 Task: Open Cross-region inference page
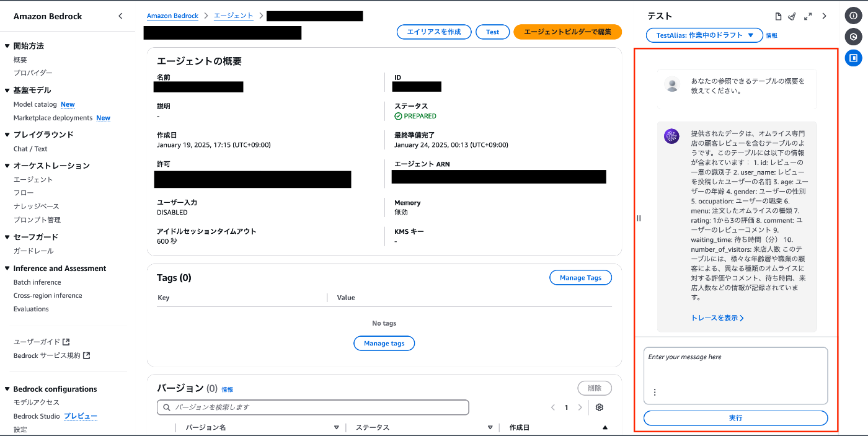tap(48, 295)
